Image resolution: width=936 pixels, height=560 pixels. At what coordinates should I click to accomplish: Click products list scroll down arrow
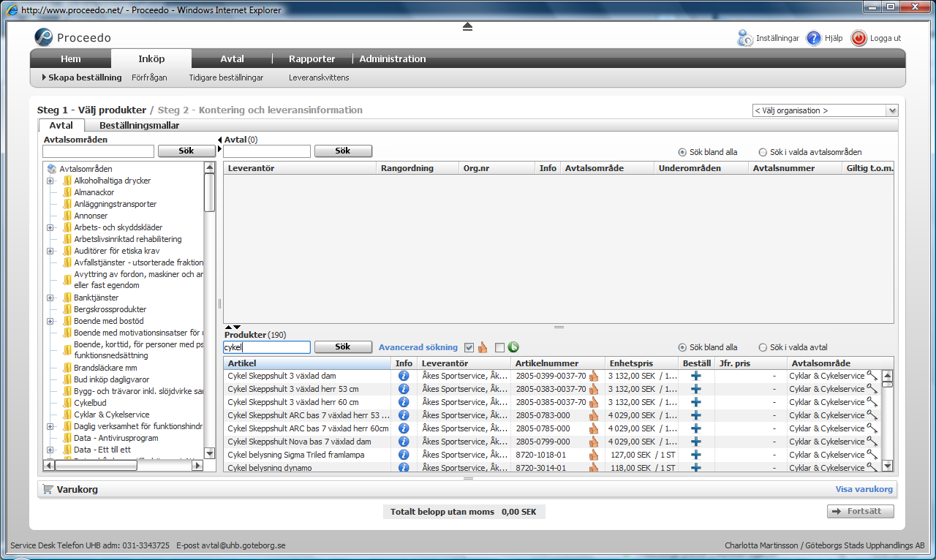(887, 466)
